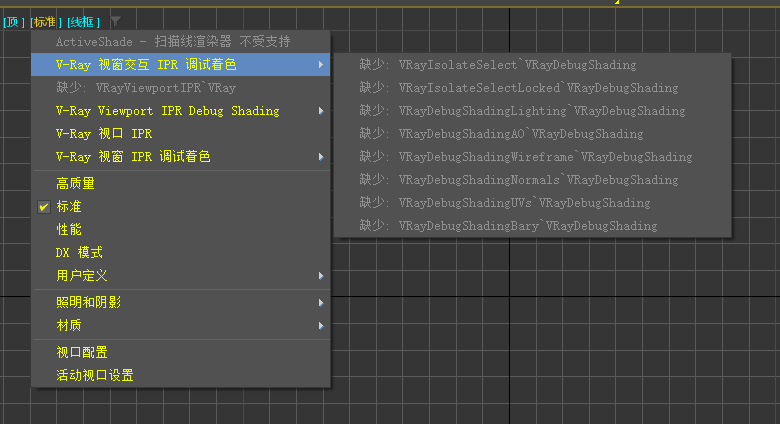Click 缺少: VRayViewportIPR`VRay entry
The width and height of the screenshot is (780, 424).
pyautogui.click(x=181, y=88)
